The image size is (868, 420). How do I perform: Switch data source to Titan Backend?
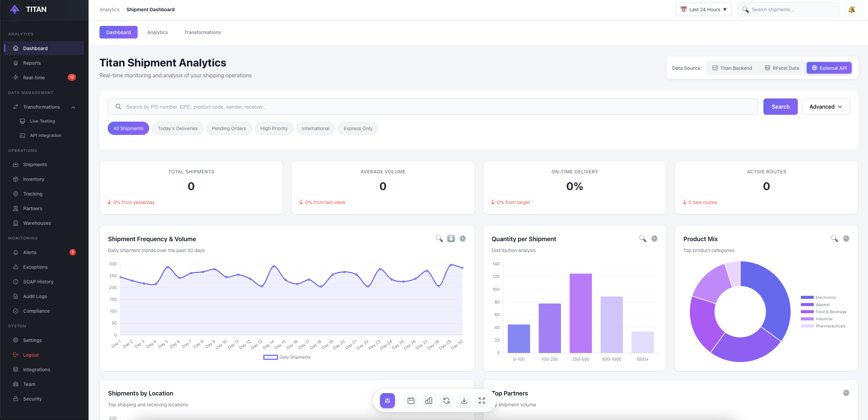point(732,68)
